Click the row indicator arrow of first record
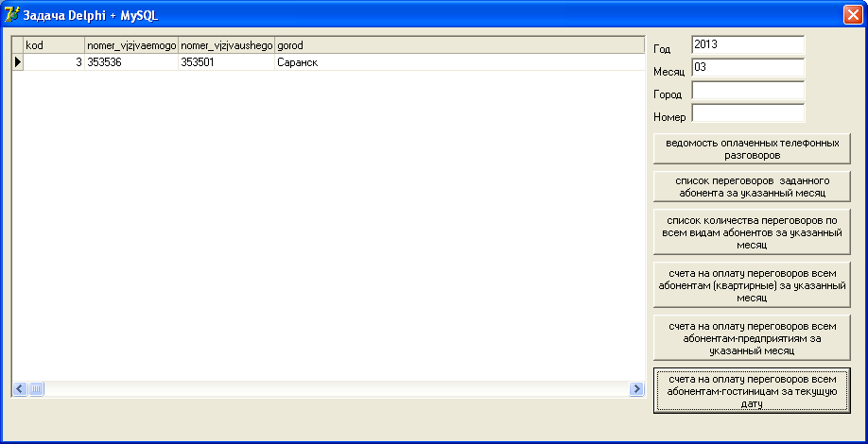This screenshot has height=444, width=868. 18,62
